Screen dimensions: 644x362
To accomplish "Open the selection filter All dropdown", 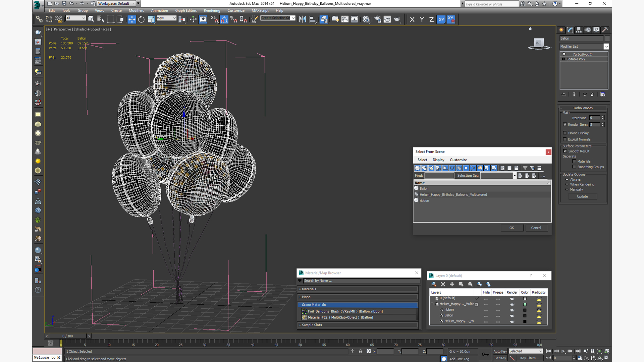I will 76,18.
